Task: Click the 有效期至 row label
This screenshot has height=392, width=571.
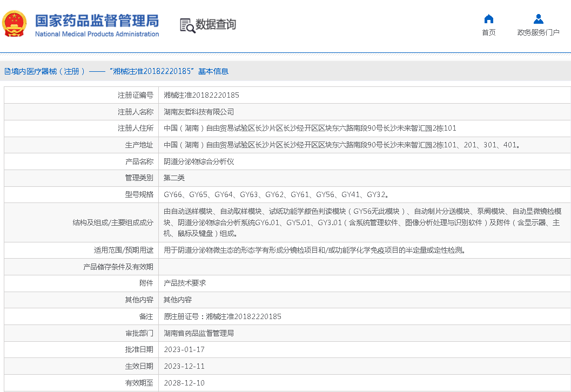Action: tap(139, 383)
